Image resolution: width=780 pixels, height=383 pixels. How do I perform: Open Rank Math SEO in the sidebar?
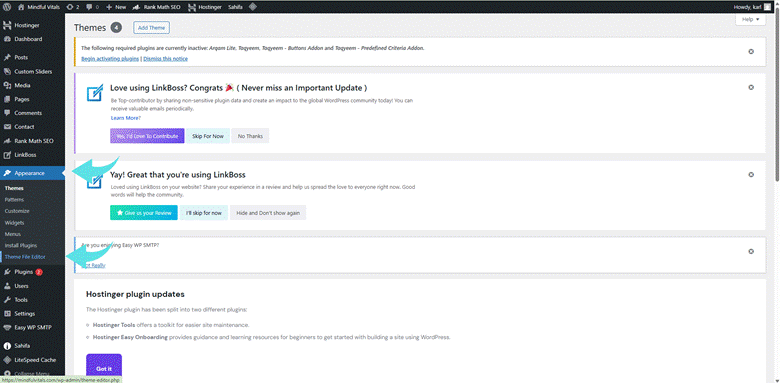click(x=32, y=141)
